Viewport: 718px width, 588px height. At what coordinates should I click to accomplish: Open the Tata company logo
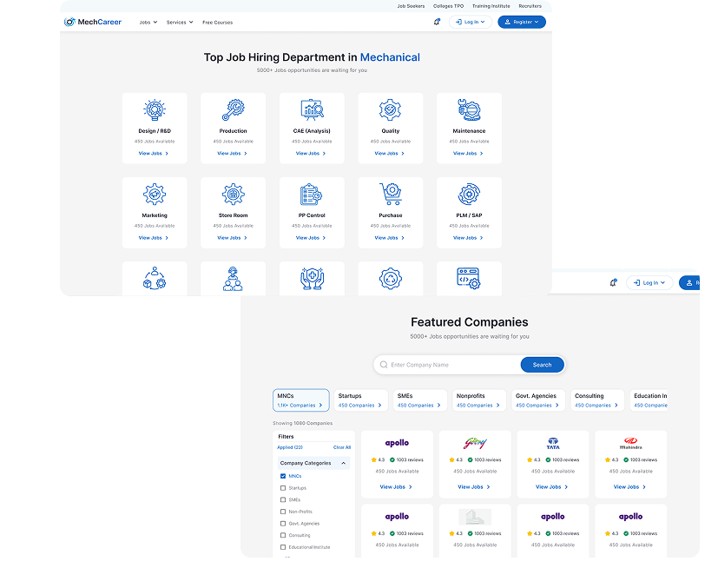[x=553, y=443]
